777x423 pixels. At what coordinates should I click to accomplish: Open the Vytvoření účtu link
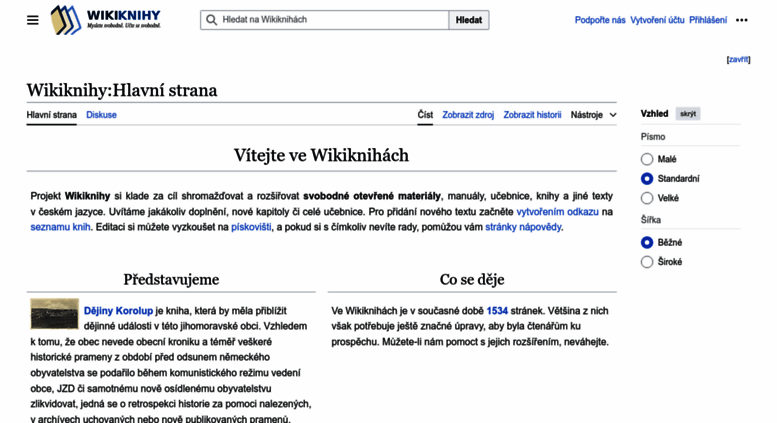(657, 20)
